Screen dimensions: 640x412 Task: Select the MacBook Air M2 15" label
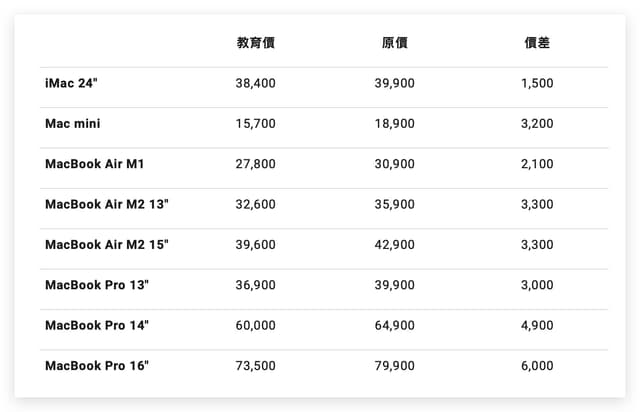tap(107, 245)
